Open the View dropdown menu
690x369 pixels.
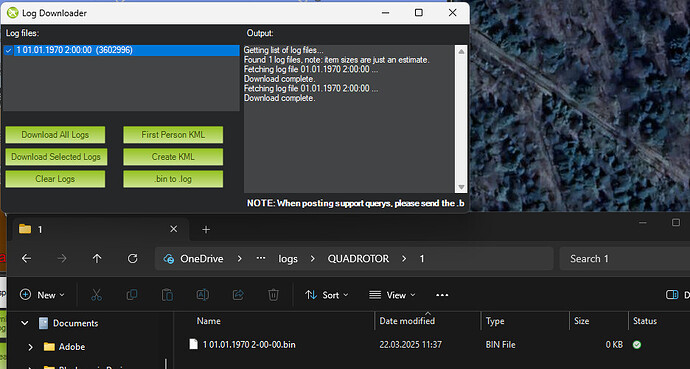click(392, 295)
